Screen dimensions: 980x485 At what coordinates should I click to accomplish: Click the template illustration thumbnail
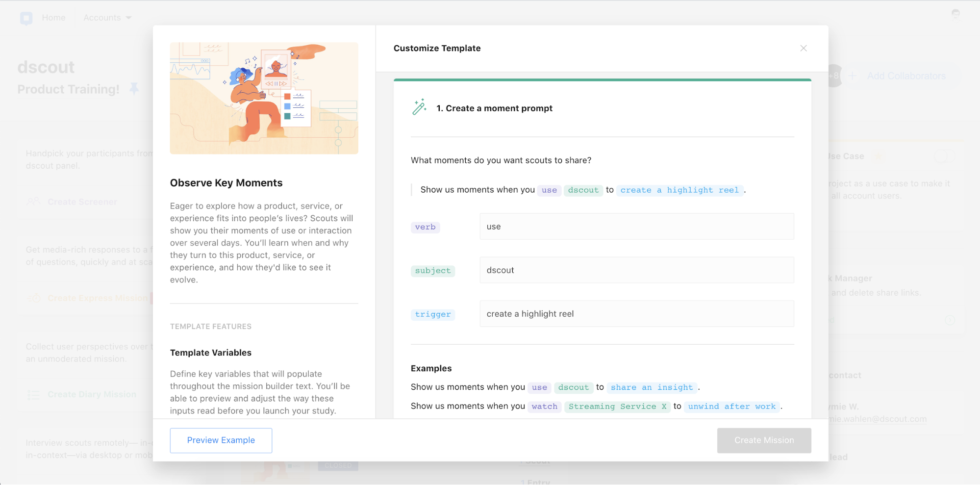[264, 98]
